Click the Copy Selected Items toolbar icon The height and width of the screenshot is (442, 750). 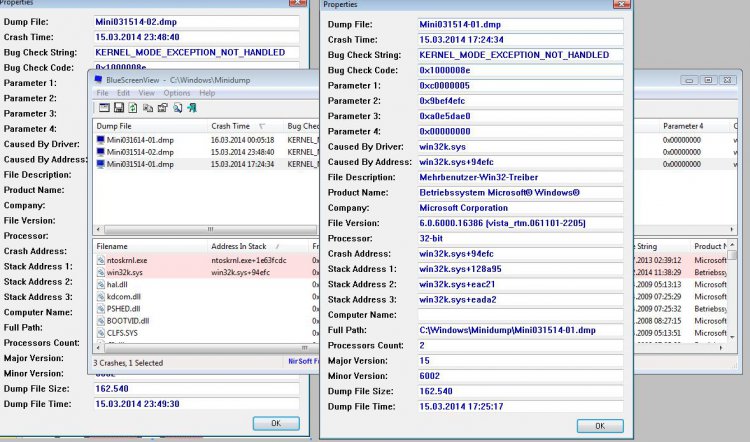(x=148, y=108)
